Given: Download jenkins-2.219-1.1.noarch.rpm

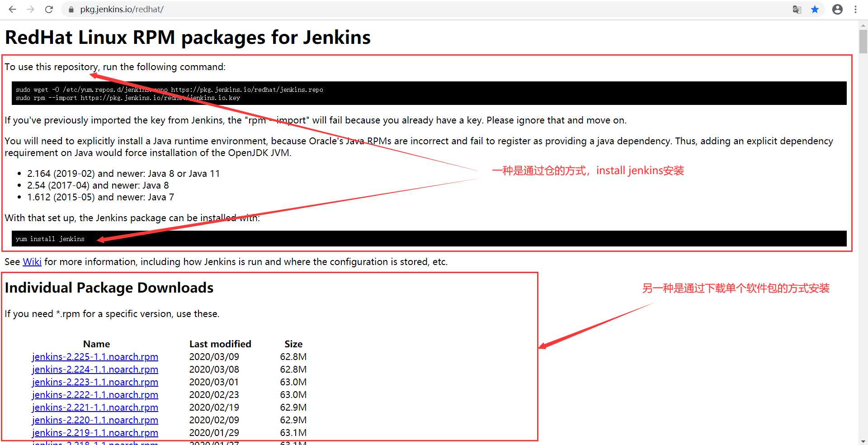Looking at the screenshot, I should point(95,433).
